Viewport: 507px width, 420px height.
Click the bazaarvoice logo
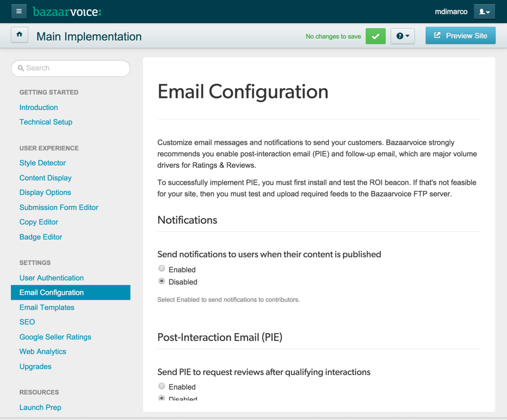67,12
